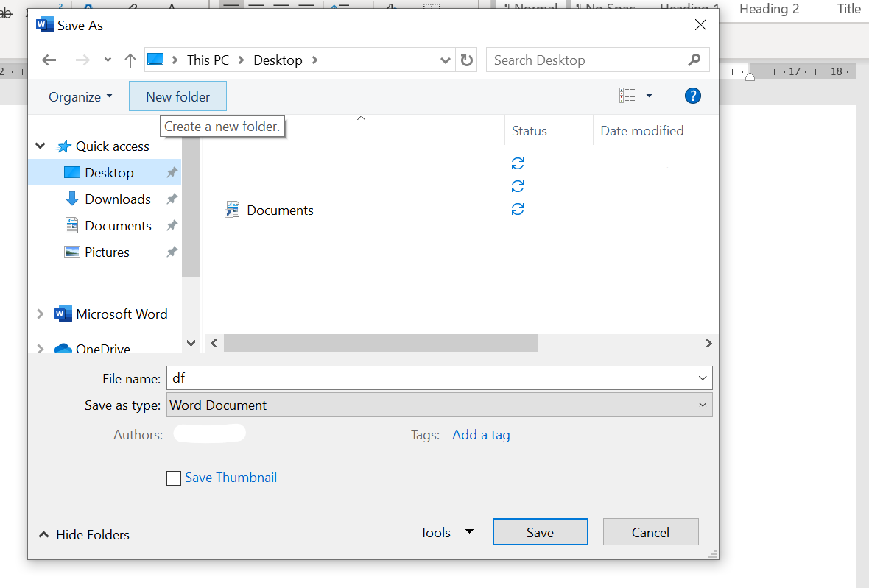Open the address bar previous locations dropdown
The height and width of the screenshot is (588, 869).
tap(445, 60)
